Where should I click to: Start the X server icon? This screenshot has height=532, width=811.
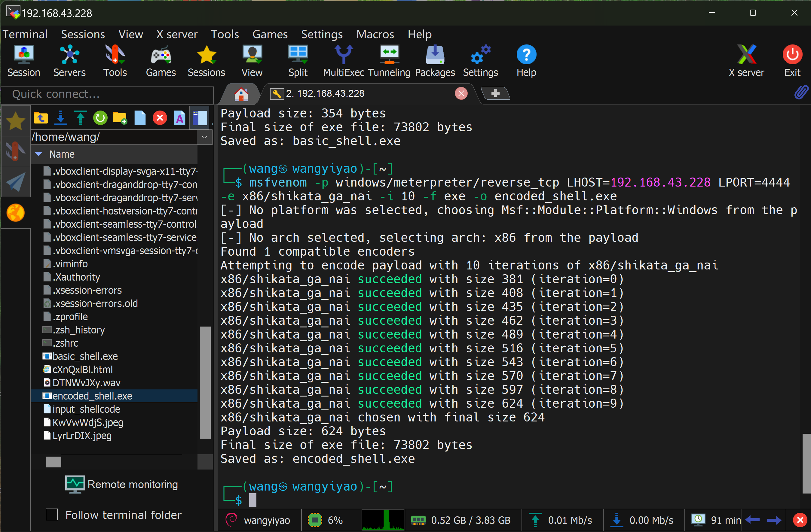[746, 61]
